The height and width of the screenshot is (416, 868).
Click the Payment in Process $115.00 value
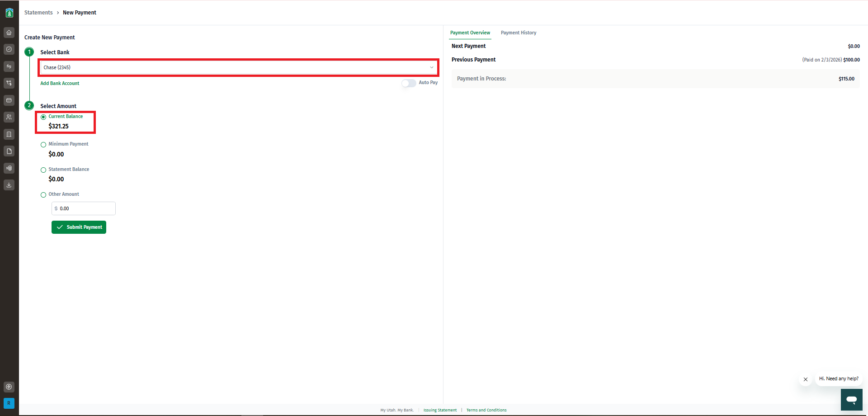click(x=846, y=79)
